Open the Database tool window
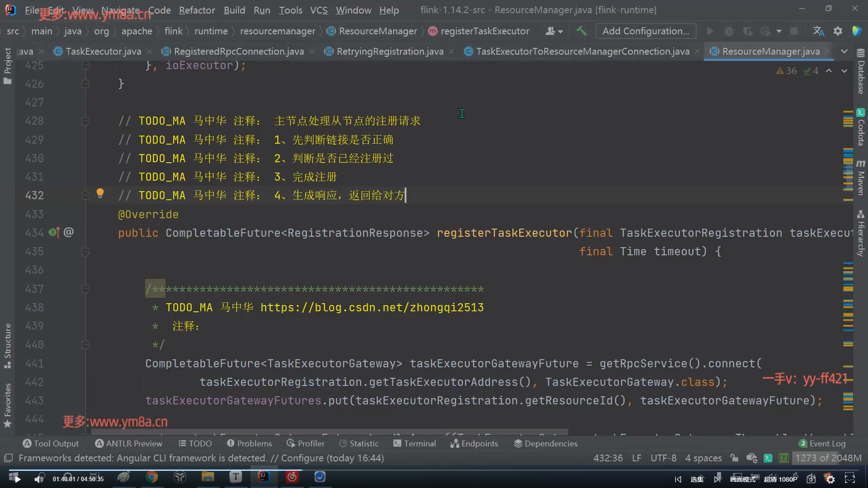Image resolution: width=868 pixels, height=488 pixels. 861,71
